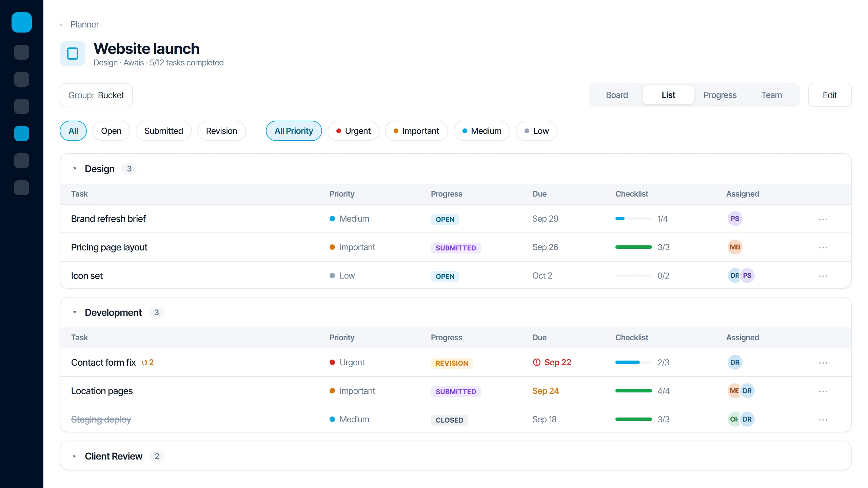Filter by Low priority chip
This screenshot has width=868, height=488.
pyautogui.click(x=536, y=131)
